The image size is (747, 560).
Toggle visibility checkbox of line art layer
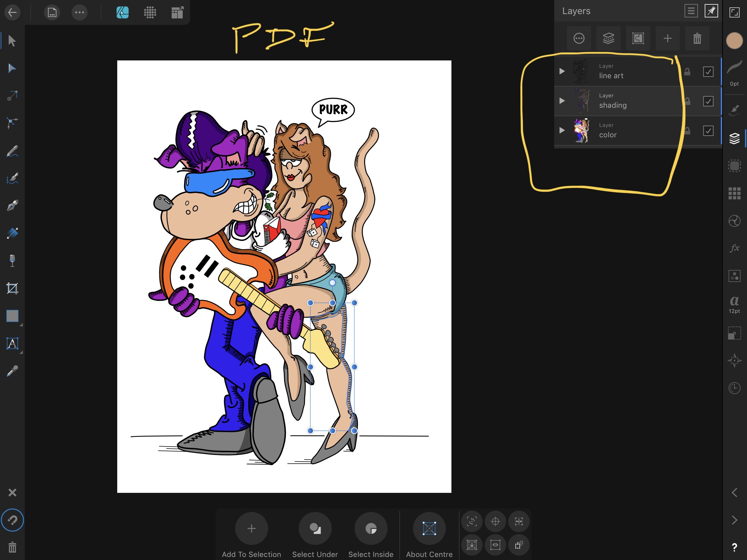pyautogui.click(x=708, y=72)
